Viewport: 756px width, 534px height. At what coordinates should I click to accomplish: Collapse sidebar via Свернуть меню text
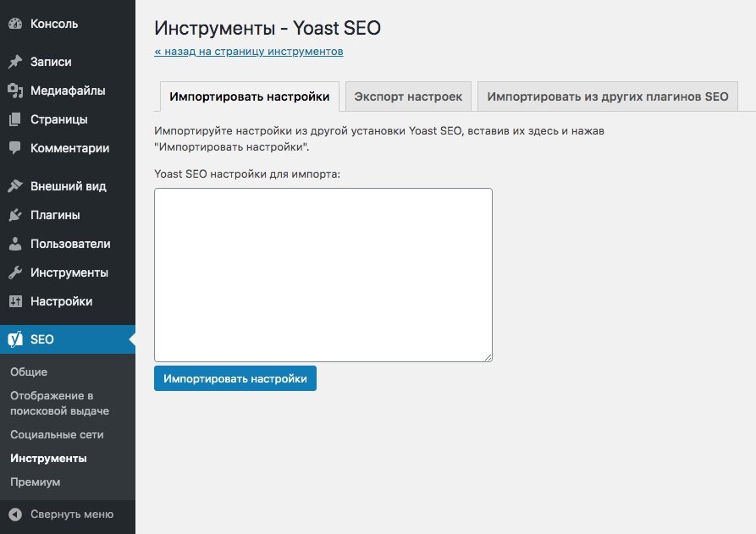[72, 515]
